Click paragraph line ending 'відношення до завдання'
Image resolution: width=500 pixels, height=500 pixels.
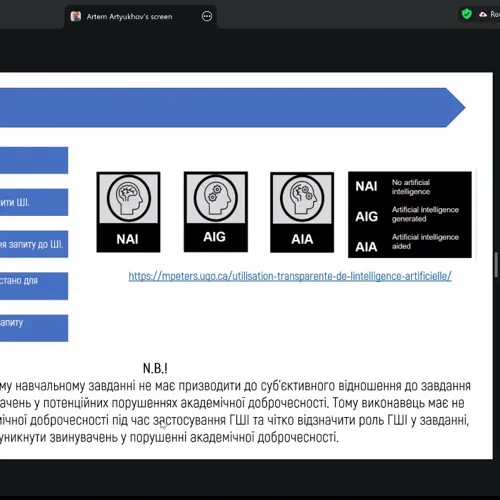click(235, 386)
